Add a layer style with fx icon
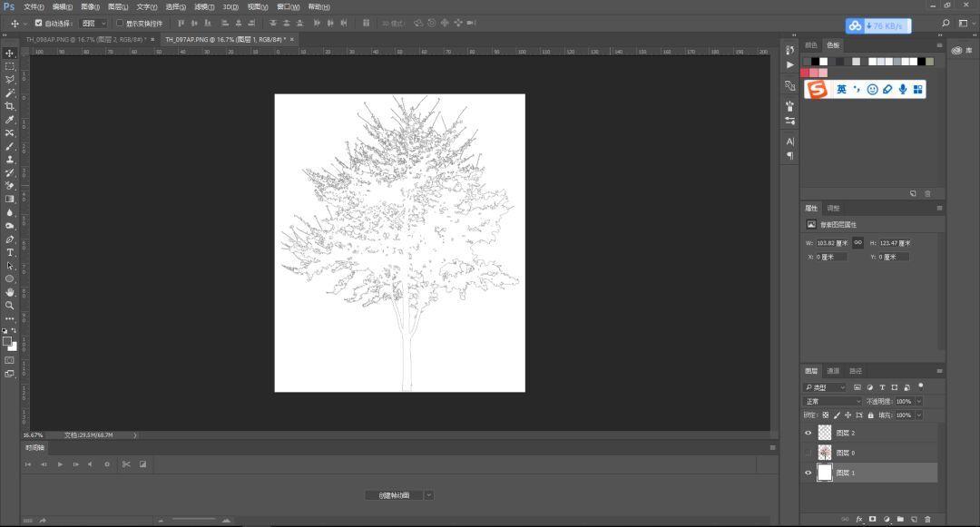The image size is (980, 527). (859, 519)
